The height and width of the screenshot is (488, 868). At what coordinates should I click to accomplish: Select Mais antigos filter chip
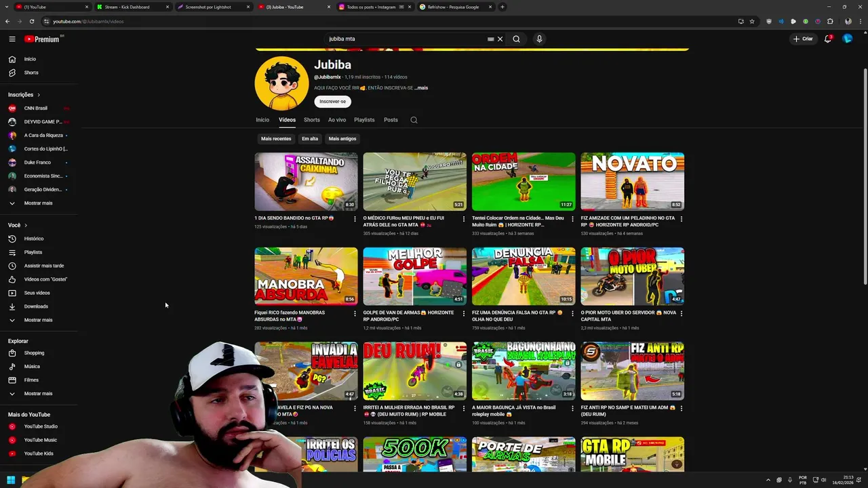pyautogui.click(x=342, y=138)
